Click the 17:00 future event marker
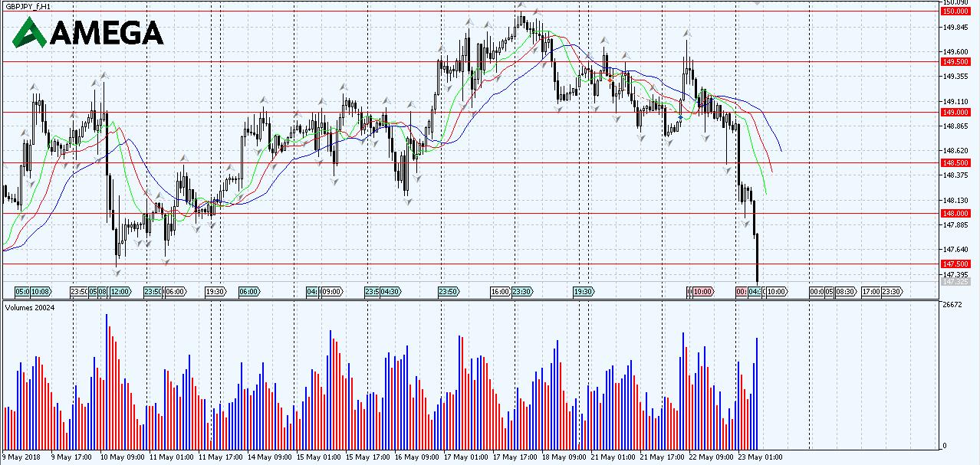This screenshot has height=465, width=980. [x=870, y=292]
